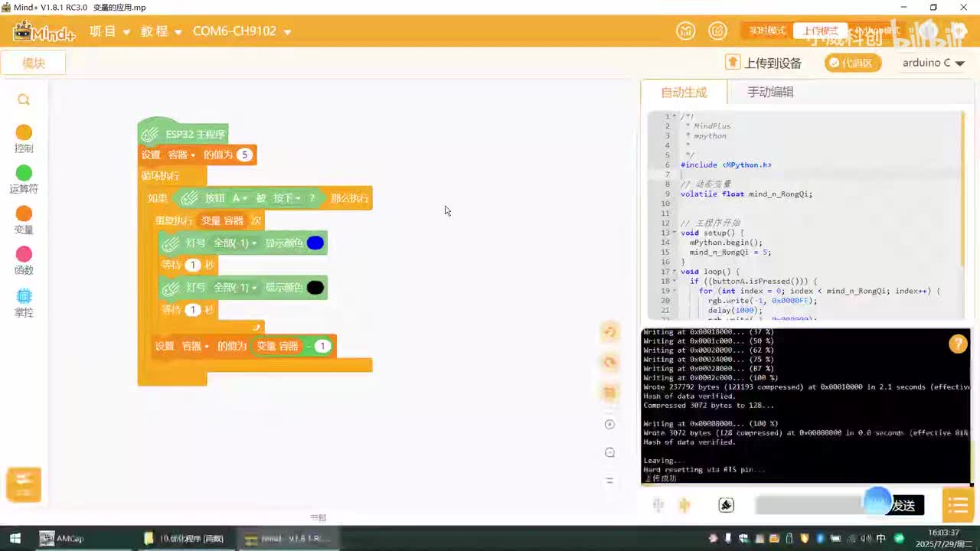Viewport: 980px width, 551px height.
Task: Click the ESP32 主程序 hat block
Action: 184,133
